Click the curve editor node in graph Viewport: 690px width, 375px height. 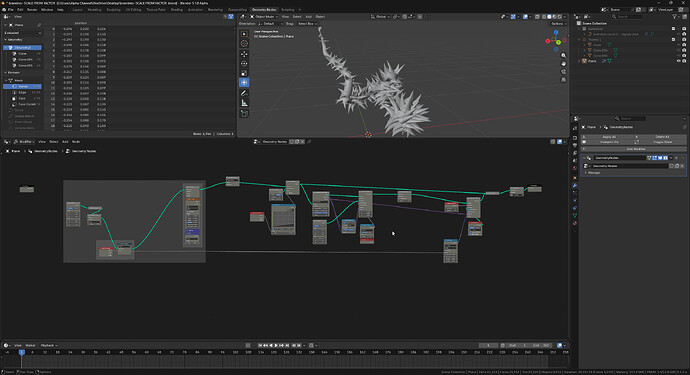283,219
